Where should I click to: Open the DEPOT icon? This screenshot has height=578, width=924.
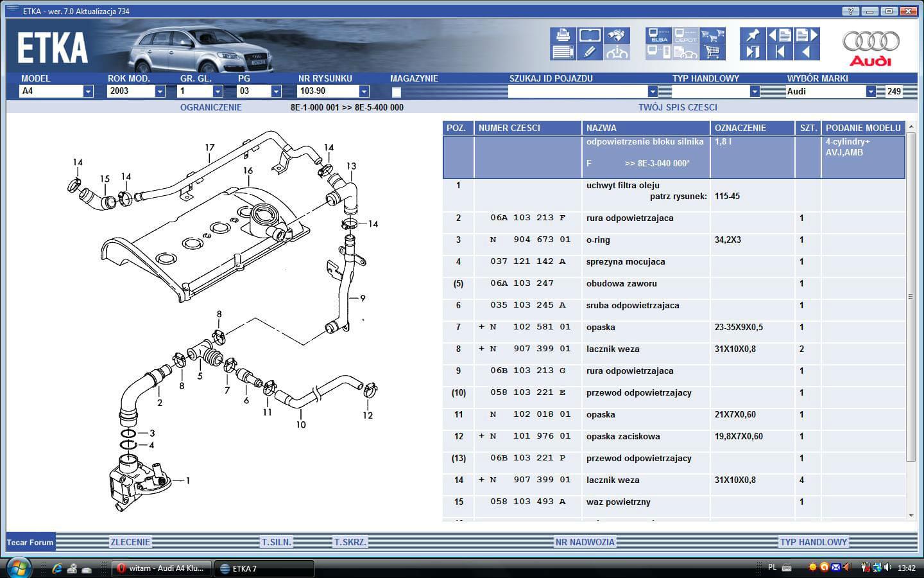click(685, 35)
